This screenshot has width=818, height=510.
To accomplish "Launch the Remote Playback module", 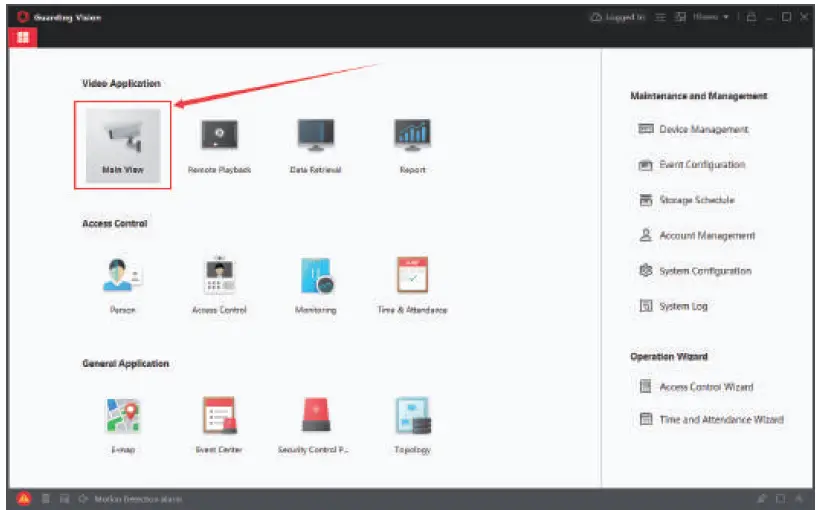I will (x=219, y=144).
